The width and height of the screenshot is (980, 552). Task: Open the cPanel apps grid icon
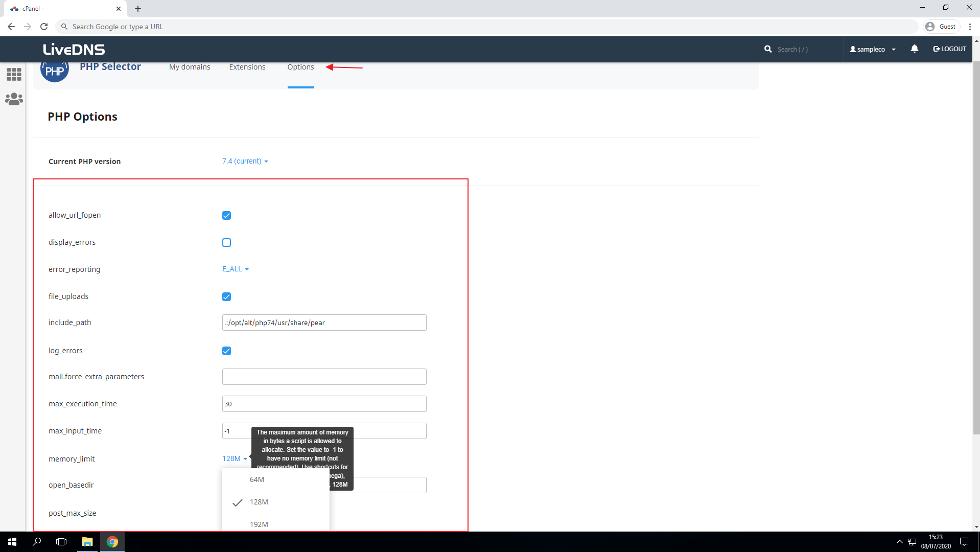(14, 75)
